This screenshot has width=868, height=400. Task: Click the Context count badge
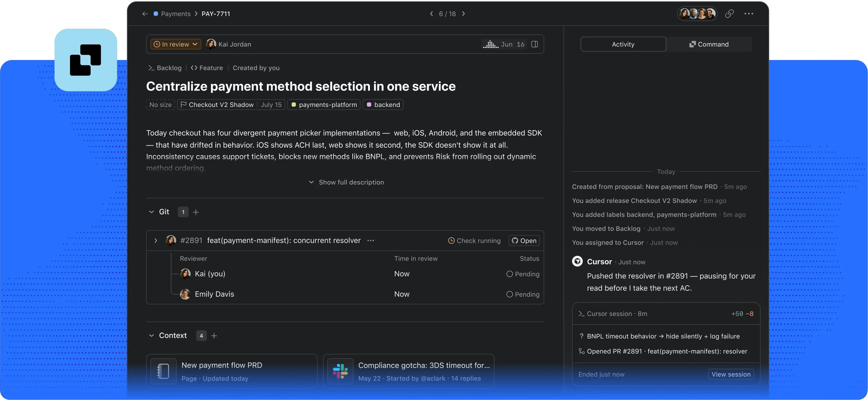click(201, 336)
